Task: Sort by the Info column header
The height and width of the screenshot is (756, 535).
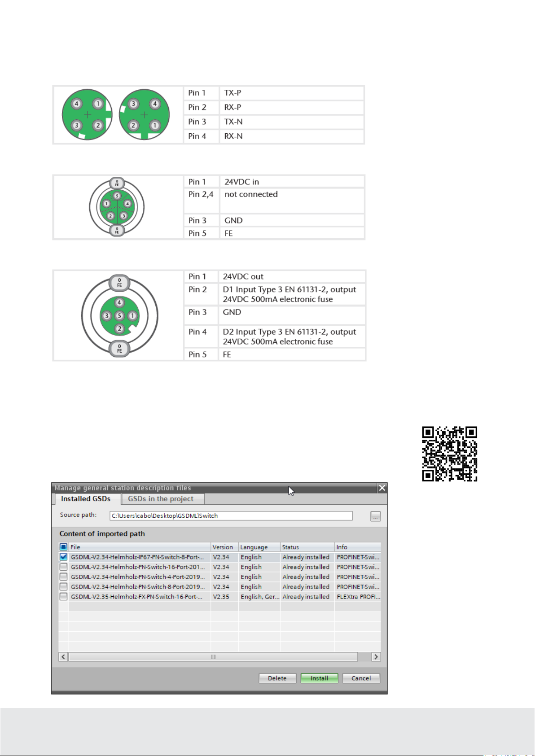Action: click(x=358, y=547)
